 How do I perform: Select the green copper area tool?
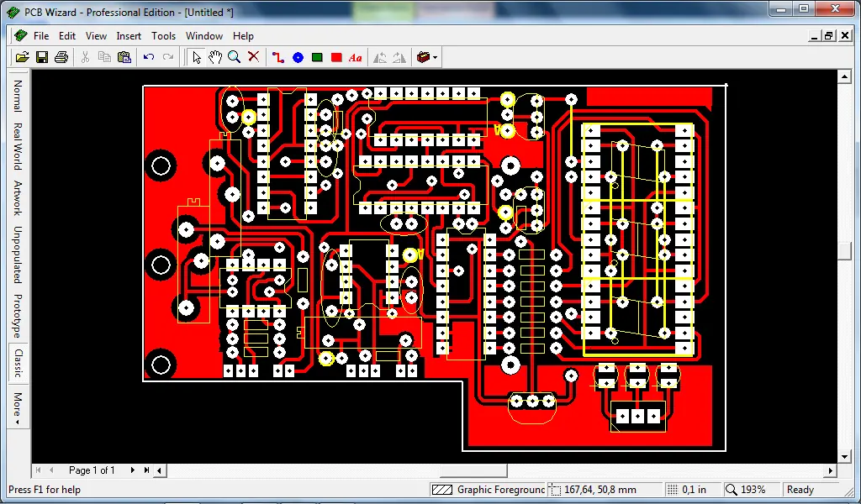pyautogui.click(x=317, y=57)
